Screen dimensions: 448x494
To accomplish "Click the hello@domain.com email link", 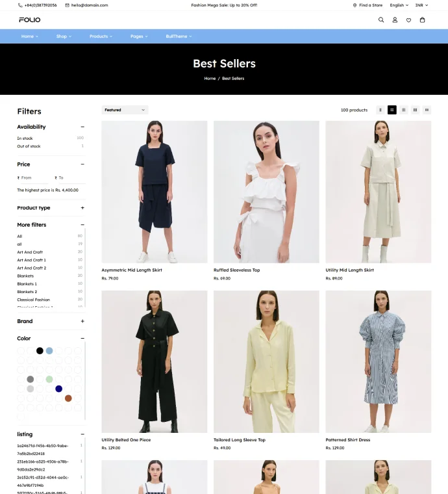I will pos(90,5).
